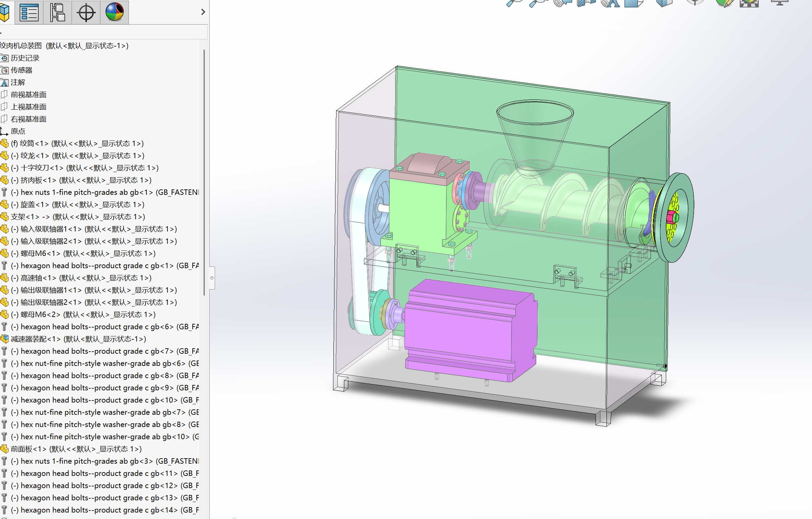Expand manager tabs with right chevron
This screenshot has width=812, height=519.
[203, 12]
